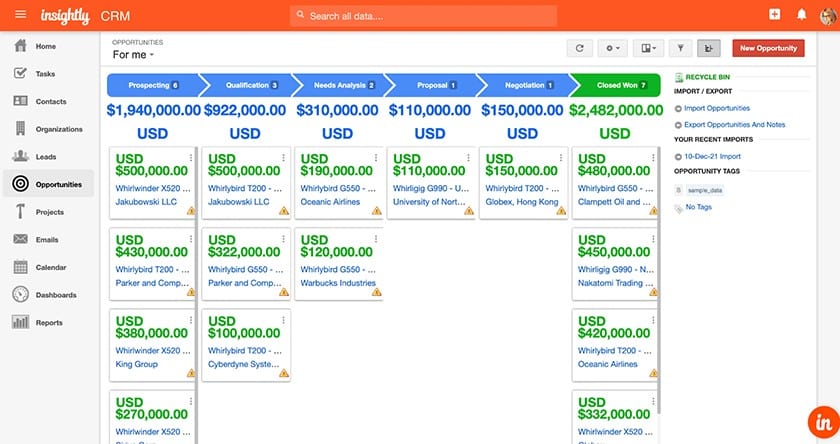Click warning icon on Warbucks Industries card
This screenshot has width=840, height=444.
[377, 292]
